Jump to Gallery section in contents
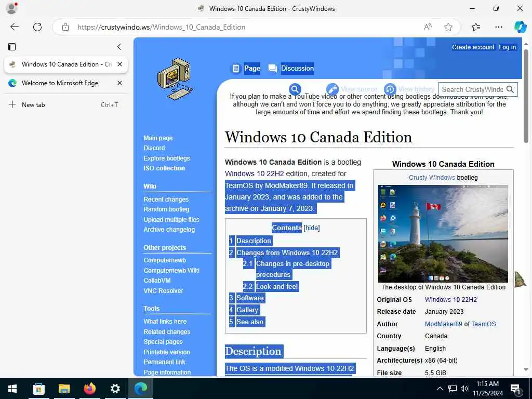This screenshot has width=532, height=399. pyautogui.click(x=247, y=310)
